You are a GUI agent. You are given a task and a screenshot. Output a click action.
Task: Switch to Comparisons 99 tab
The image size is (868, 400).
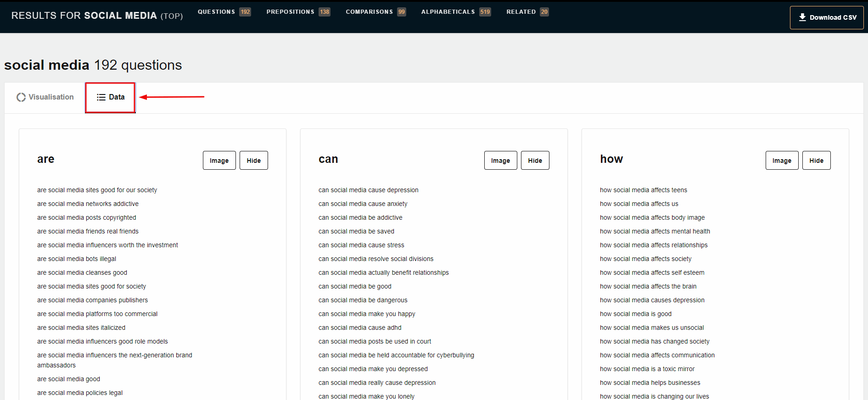(x=375, y=12)
